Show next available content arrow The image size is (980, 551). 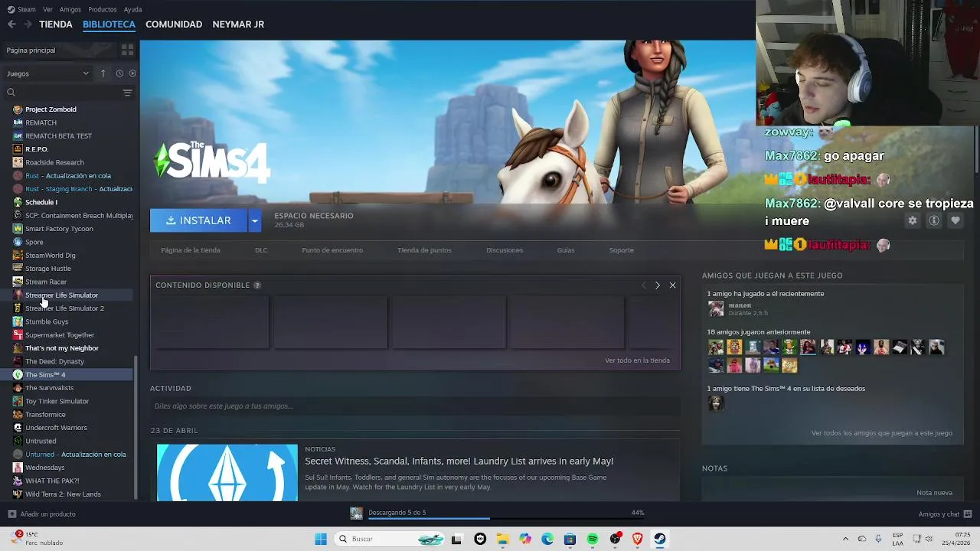(x=657, y=285)
